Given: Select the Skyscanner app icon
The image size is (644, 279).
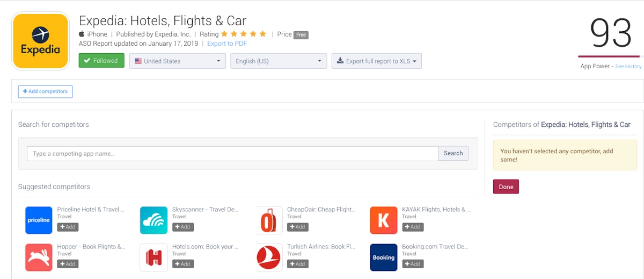Looking at the screenshot, I should (x=153, y=220).
